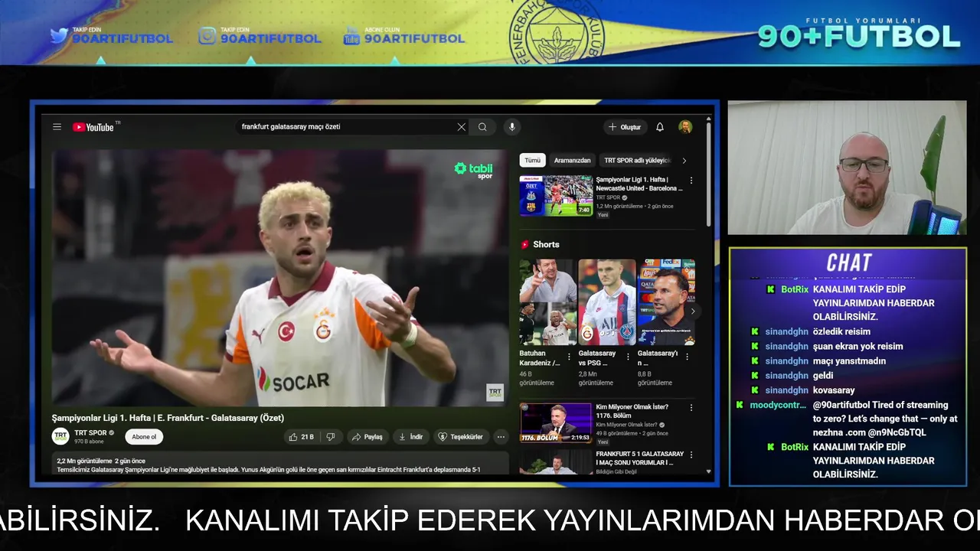This screenshot has height=551, width=980.
Task: Open the Newcastle United - Barcelona video thumbnail
Action: point(557,196)
